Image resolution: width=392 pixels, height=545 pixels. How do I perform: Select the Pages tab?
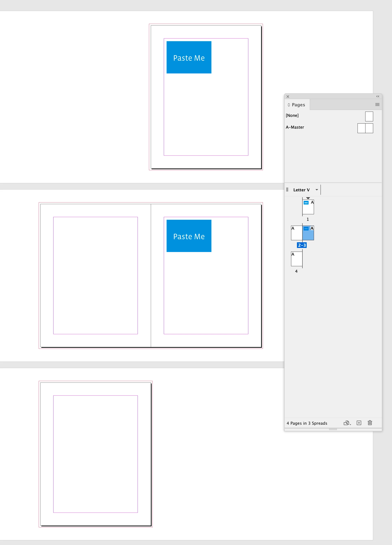[298, 105]
